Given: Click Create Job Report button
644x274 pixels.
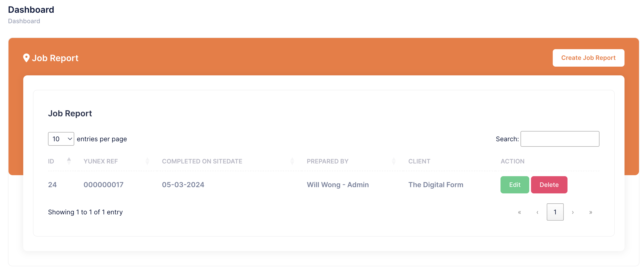Looking at the screenshot, I should 588,58.
